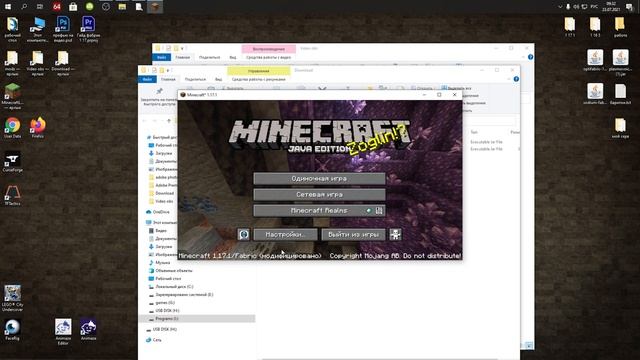
Task: Select the Minecraft grass block desktop shortcut
Action: (13, 96)
